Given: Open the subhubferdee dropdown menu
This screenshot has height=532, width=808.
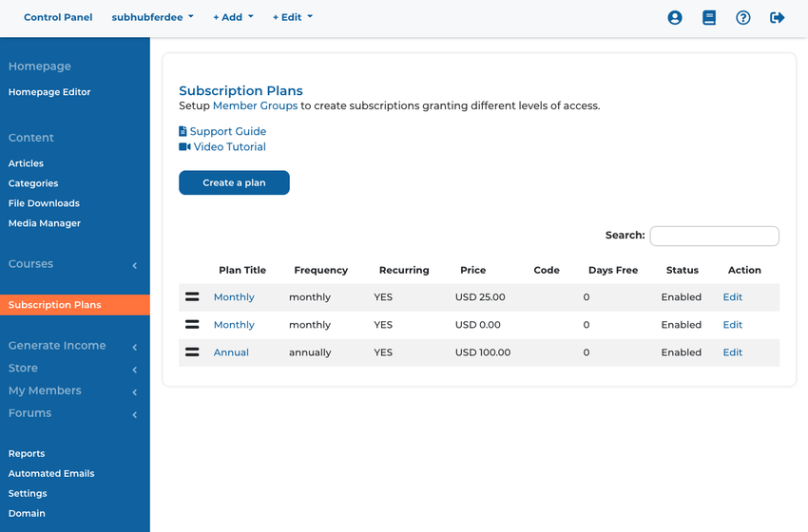Looking at the screenshot, I should 152,17.
